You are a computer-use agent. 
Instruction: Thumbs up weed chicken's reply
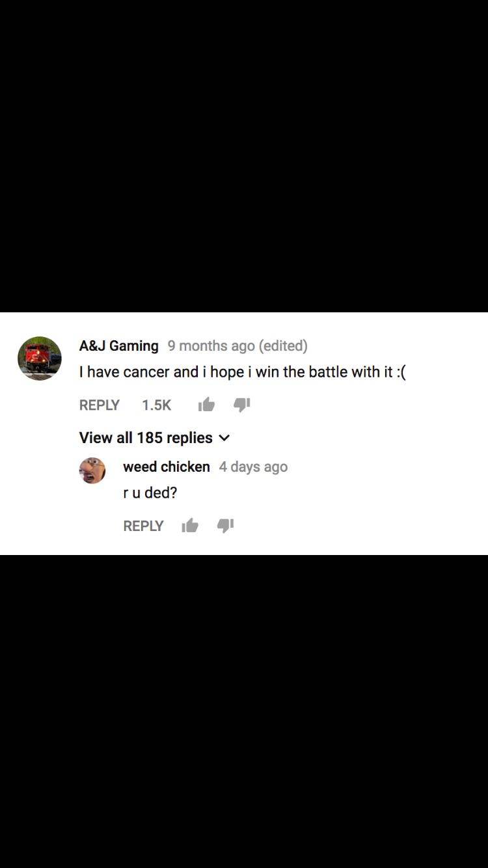coord(190,525)
